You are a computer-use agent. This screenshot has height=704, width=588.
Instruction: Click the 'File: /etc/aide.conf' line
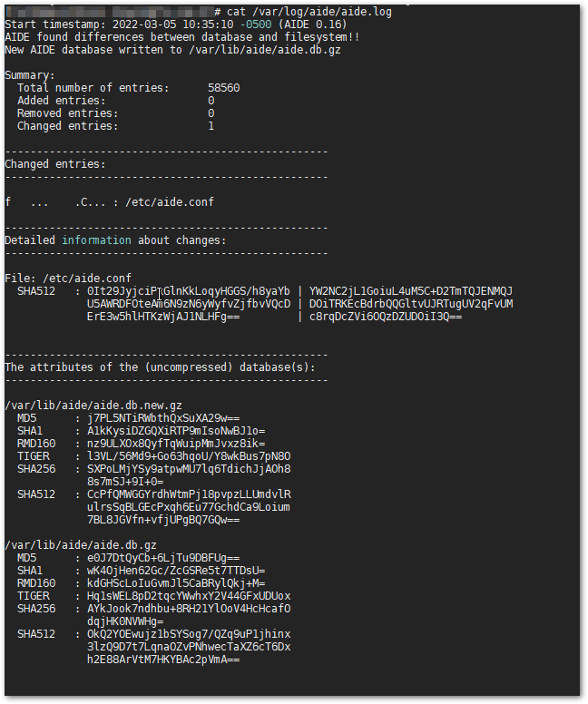pyautogui.click(x=68, y=279)
